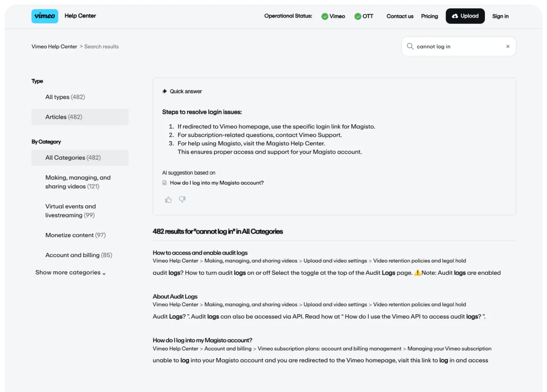Viewport: 547px width, 392px height.
Task: Click the magnifying glass search icon
Action: pos(410,46)
